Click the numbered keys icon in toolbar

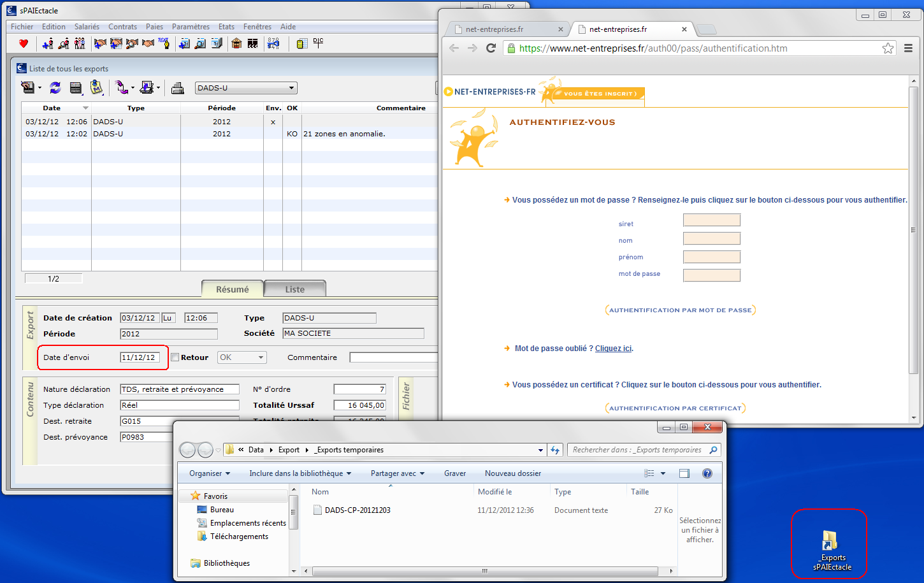click(x=273, y=43)
